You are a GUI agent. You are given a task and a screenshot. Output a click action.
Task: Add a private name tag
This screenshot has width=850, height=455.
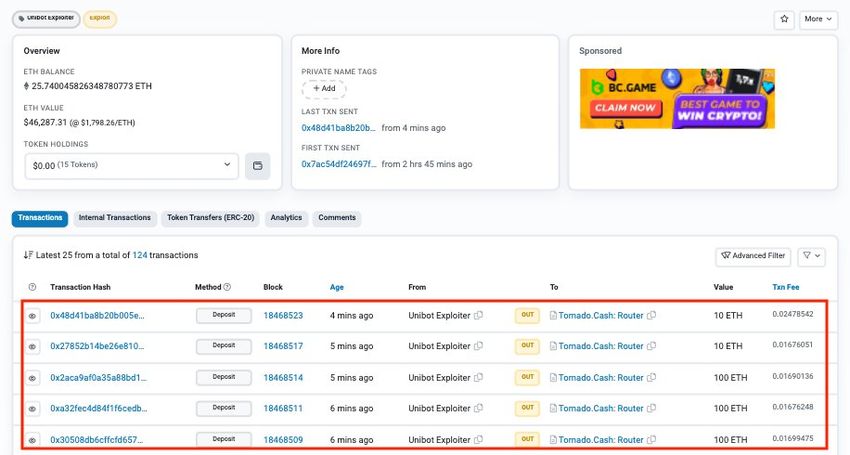323,89
